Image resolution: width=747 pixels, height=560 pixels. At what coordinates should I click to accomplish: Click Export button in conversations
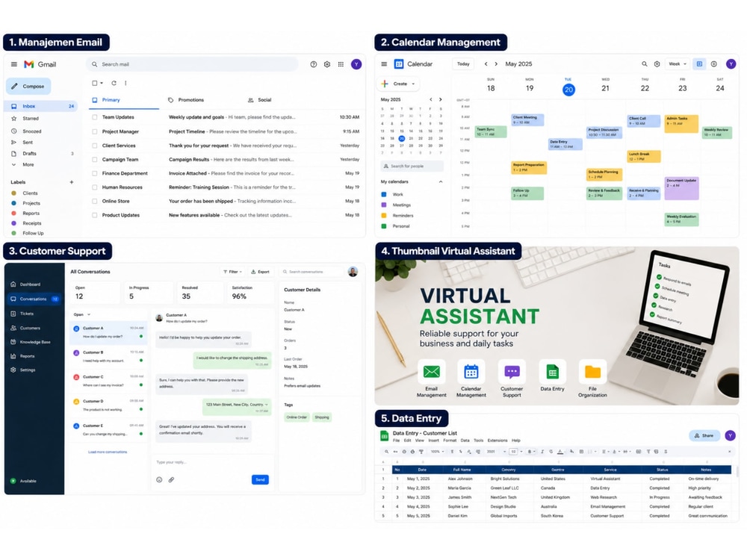[260, 272]
